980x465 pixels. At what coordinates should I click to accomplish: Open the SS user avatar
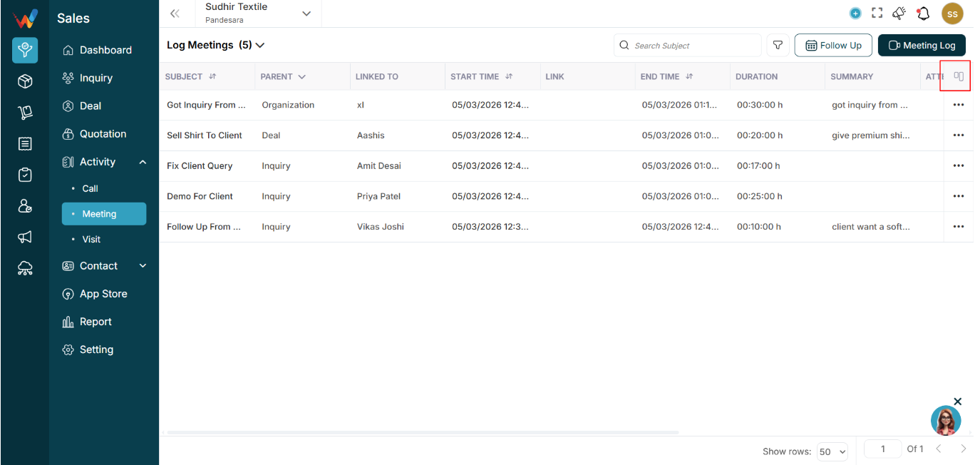tap(952, 14)
